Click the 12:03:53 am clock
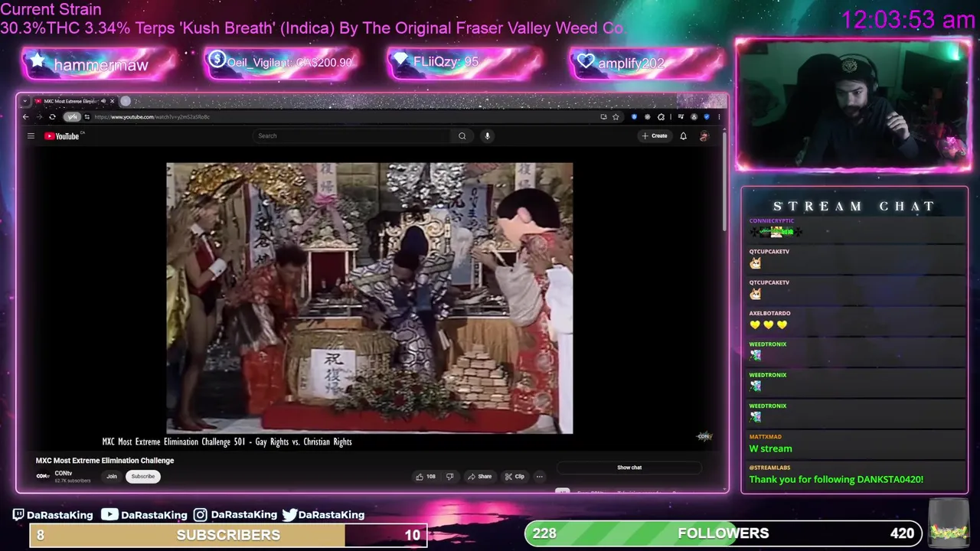This screenshot has height=551, width=980. 908,19
